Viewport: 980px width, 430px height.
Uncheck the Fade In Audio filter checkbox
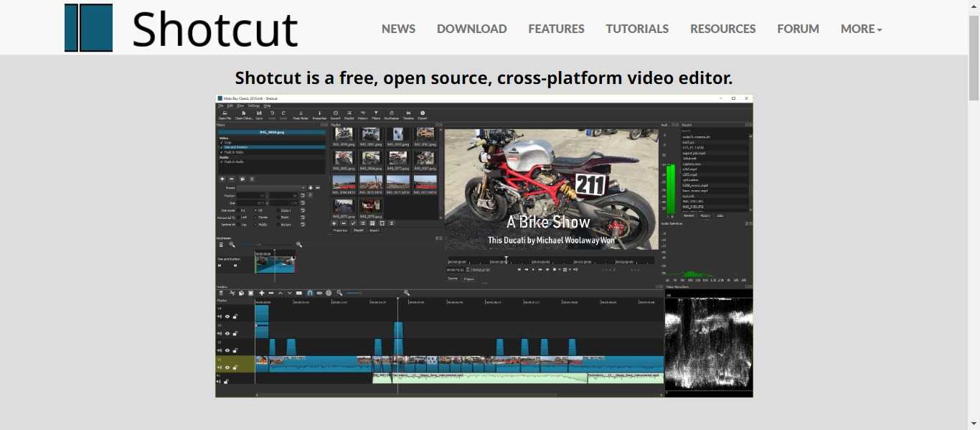click(221, 162)
